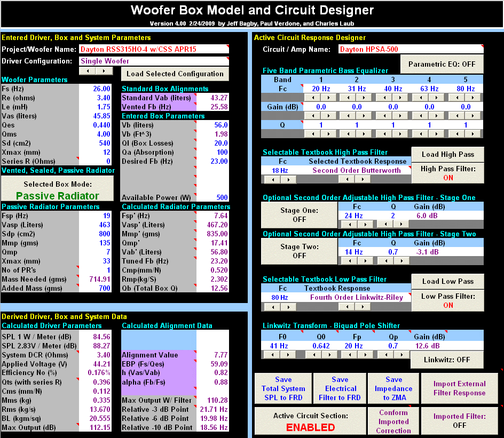Increase Band 5 Q with right arrow
This screenshot has width=504, height=438.
[x=473, y=134]
